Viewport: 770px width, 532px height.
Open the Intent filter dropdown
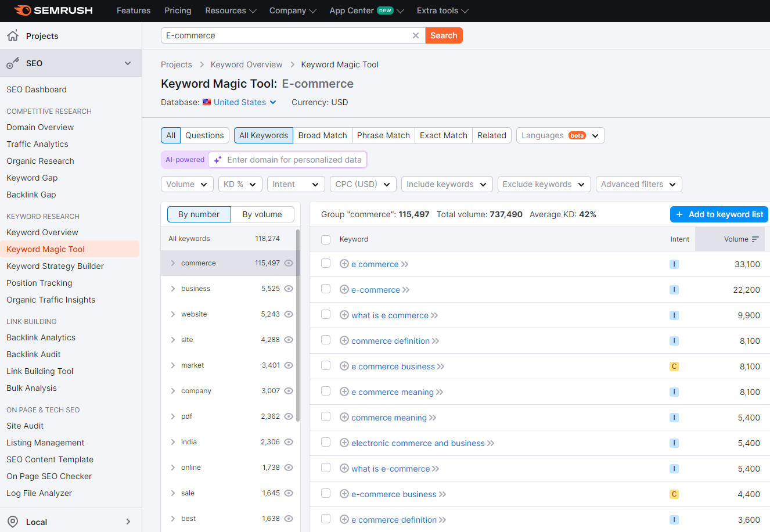coord(296,184)
